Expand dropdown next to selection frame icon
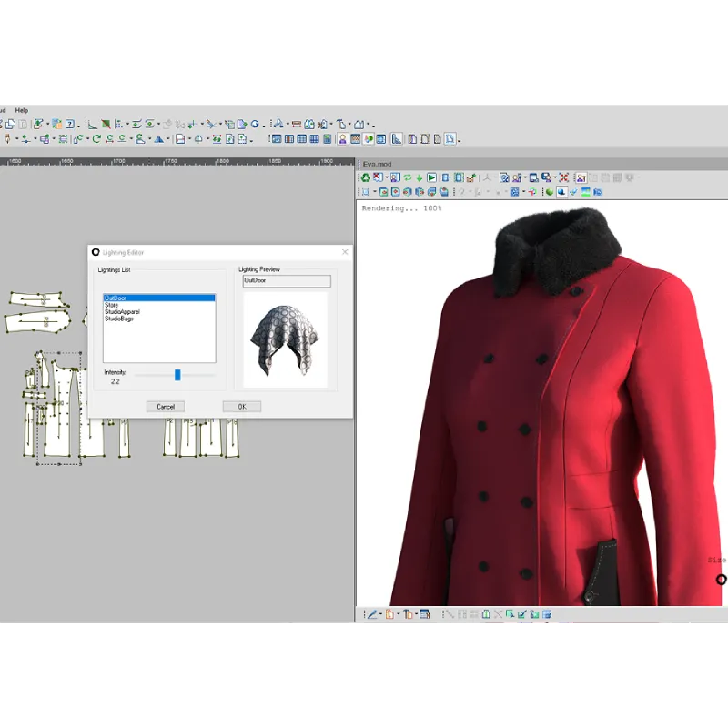The height and width of the screenshot is (728, 728). [x=375, y=192]
